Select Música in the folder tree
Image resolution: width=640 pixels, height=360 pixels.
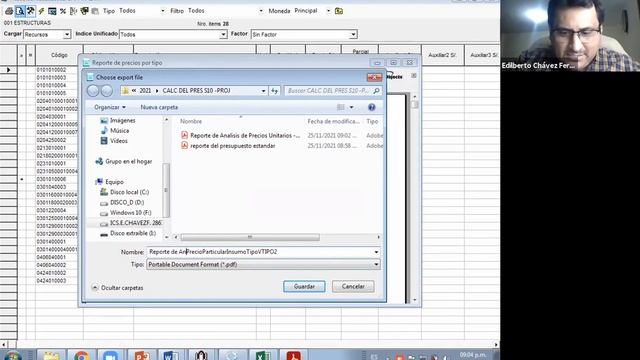(115, 131)
